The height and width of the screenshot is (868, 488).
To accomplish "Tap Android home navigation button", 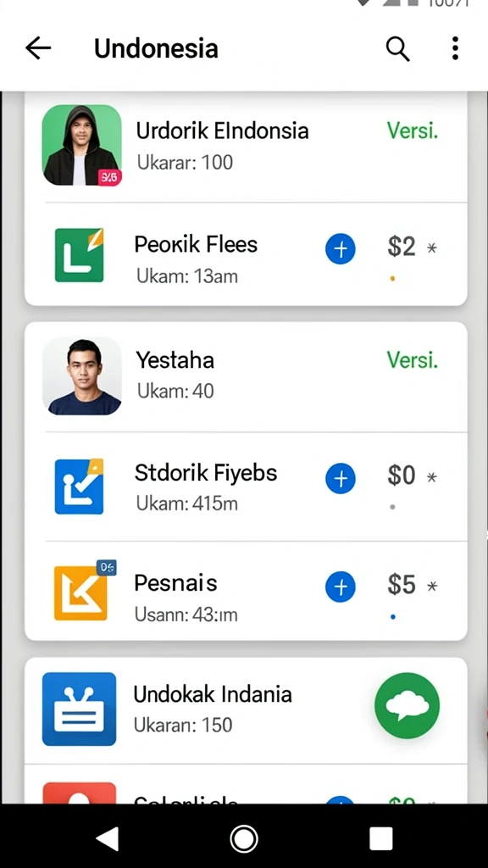I will (244, 838).
